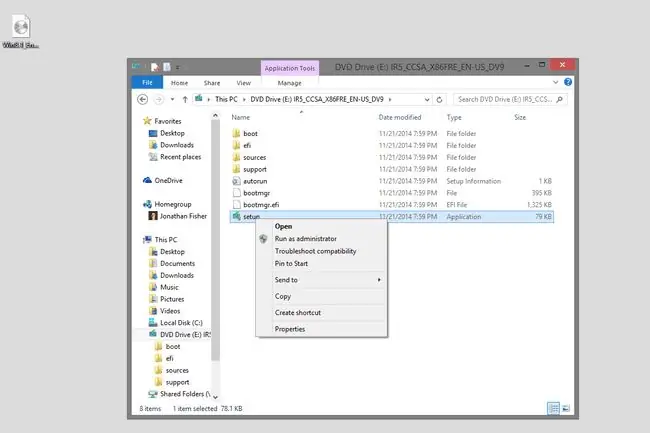Open Videos under This PC
The height and width of the screenshot is (433, 650).
click(x=165, y=311)
